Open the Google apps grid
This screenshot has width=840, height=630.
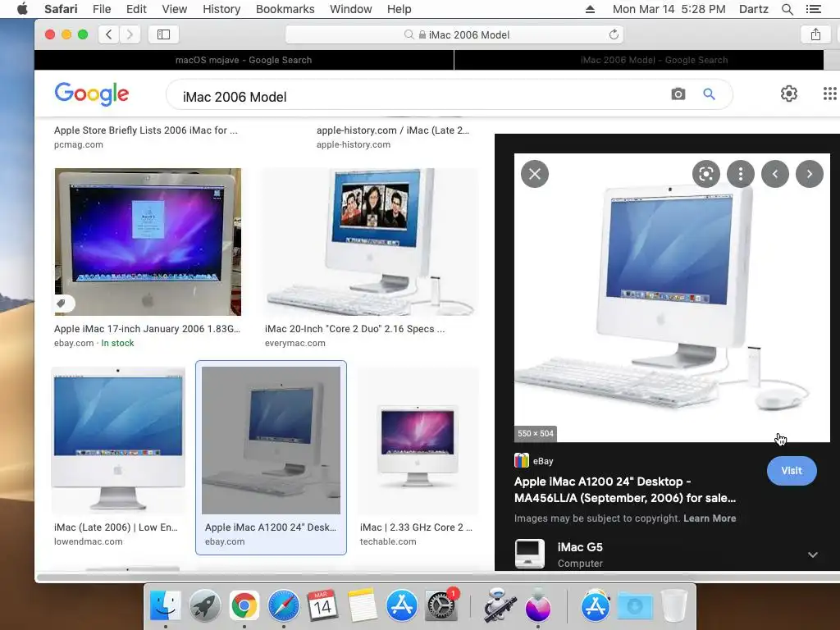[830, 94]
